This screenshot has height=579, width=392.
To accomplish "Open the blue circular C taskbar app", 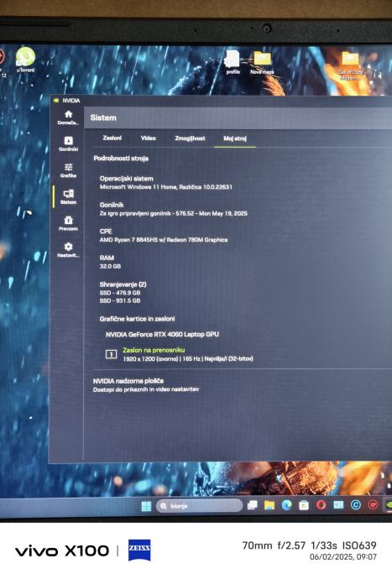I will pyautogui.click(x=356, y=505).
